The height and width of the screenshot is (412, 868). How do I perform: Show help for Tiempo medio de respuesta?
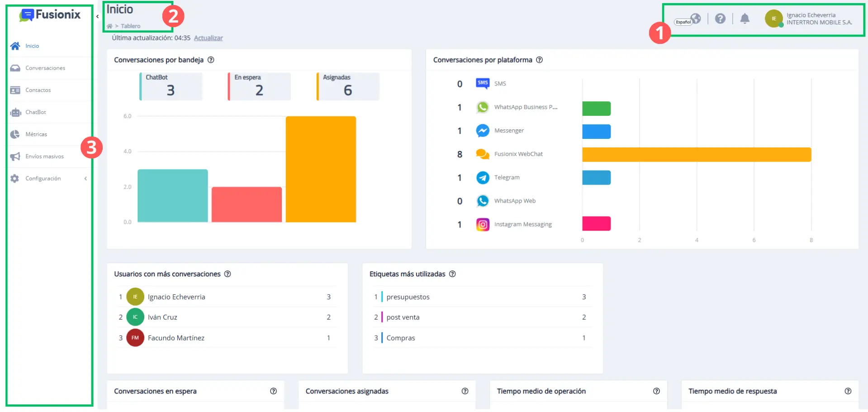[x=848, y=391]
